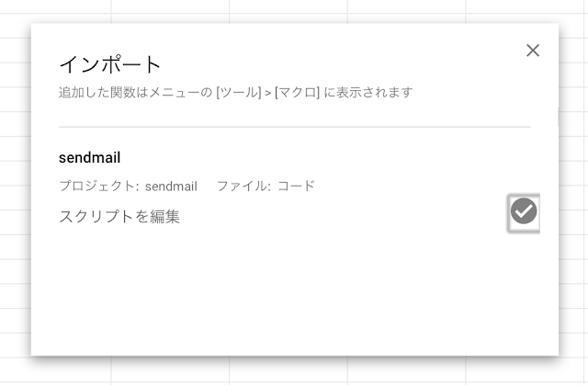This screenshot has height=385, width=588.
Task: Open the スクリプトを編集 link
Action: (119, 216)
